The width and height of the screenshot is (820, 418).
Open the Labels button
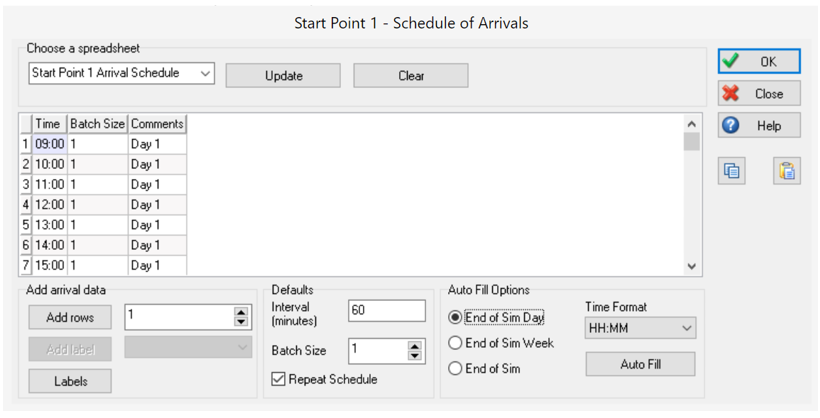[70, 381]
